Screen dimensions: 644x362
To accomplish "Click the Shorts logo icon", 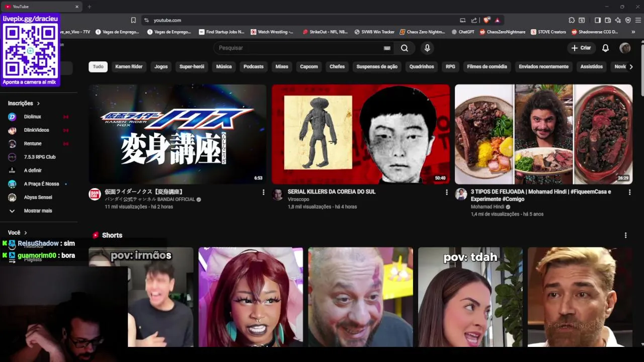I will tap(96, 235).
